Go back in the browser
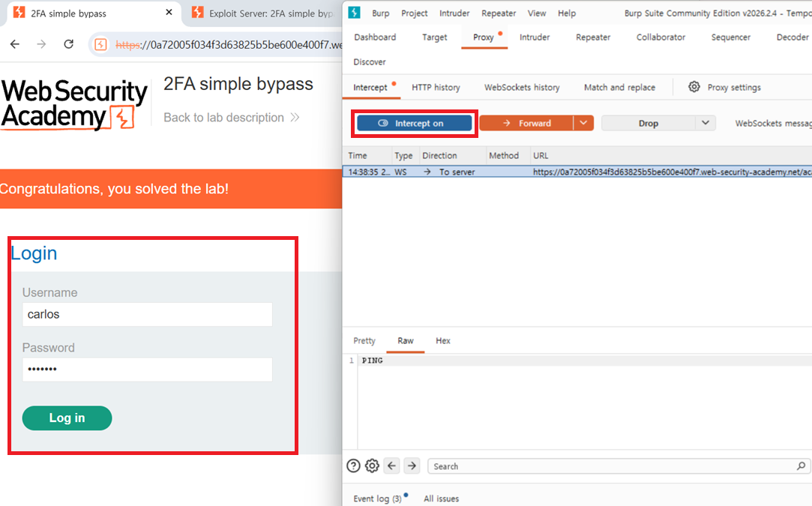The image size is (812, 506). point(15,44)
